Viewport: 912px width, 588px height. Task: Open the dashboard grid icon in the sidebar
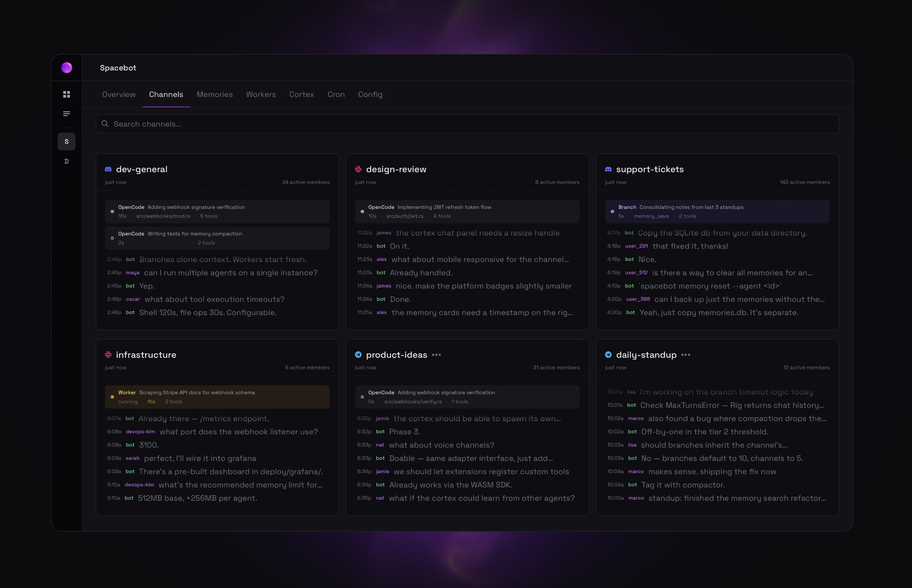pyautogui.click(x=66, y=94)
